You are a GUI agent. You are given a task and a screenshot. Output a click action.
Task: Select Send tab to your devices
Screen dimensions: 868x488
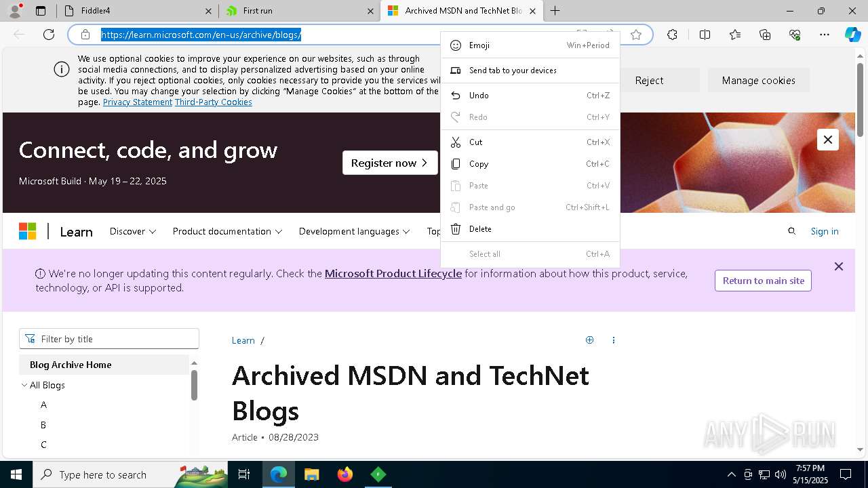tap(530, 70)
